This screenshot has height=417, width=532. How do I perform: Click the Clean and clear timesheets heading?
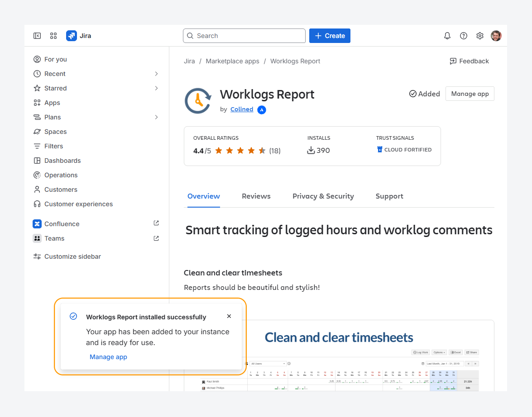(x=233, y=273)
